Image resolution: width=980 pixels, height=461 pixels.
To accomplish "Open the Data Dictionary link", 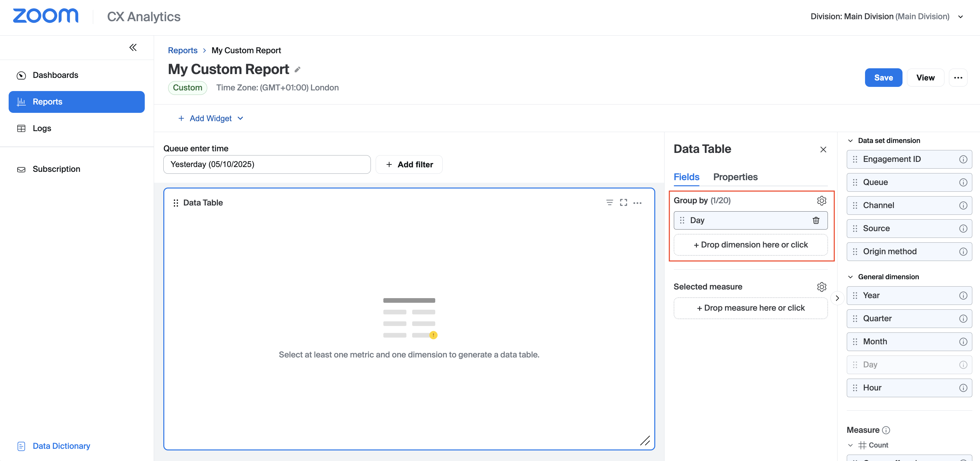I will pyautogui.click(x=61, y=446).
